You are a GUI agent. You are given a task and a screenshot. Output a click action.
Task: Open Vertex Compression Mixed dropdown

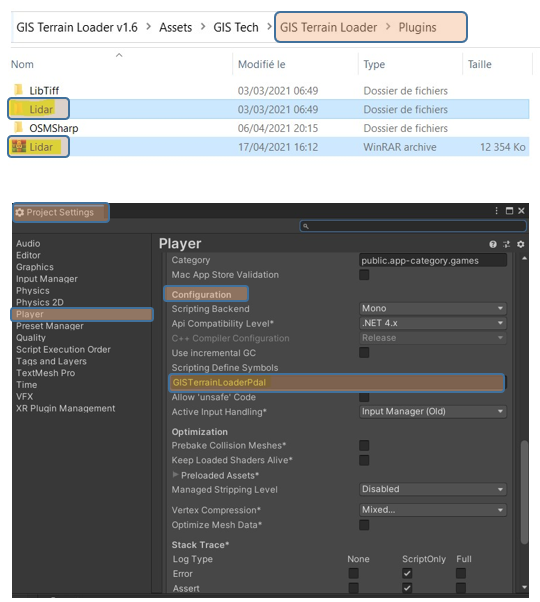pos(433,510)
